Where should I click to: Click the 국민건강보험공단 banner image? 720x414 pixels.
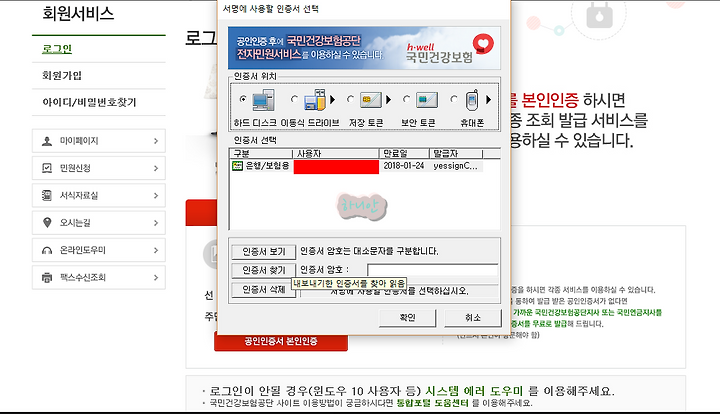point(364,48)
